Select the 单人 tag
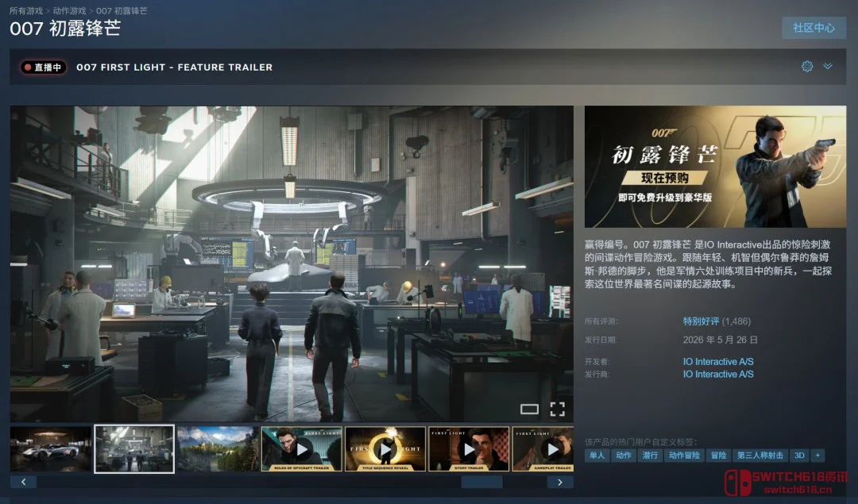Viewport: 858px width, 504px height. tap(597, 456)
